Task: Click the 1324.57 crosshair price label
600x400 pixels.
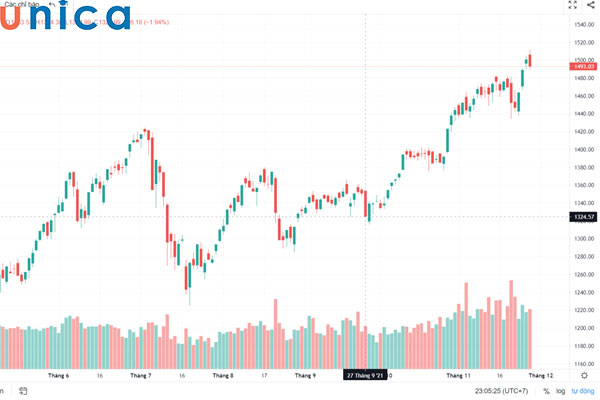Action: [x=584, y=216]
